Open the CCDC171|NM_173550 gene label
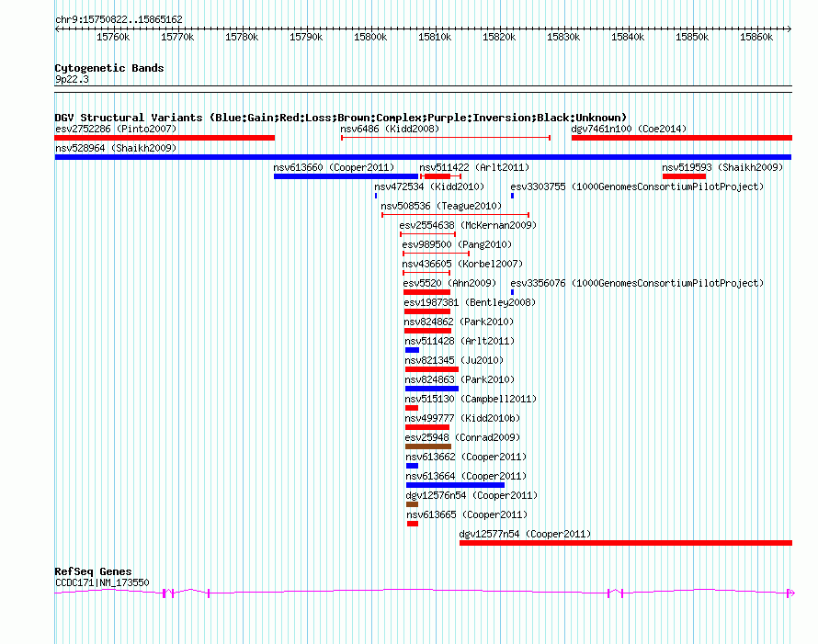 102,582
